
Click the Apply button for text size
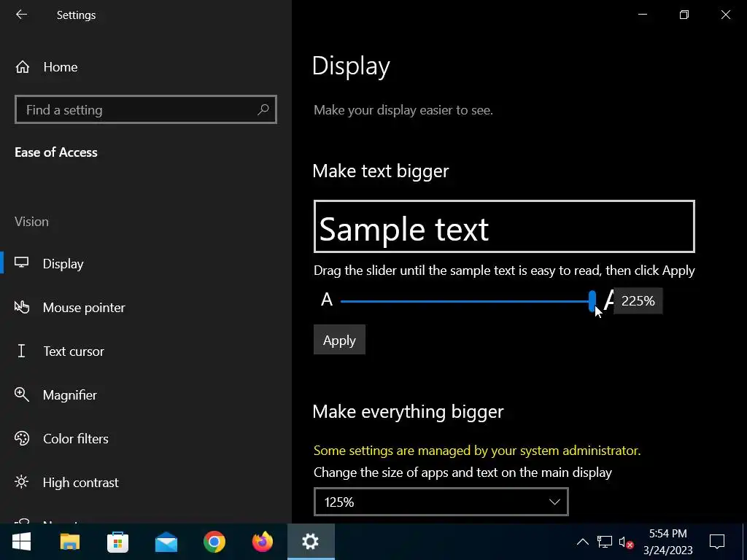tap(339, 340)
